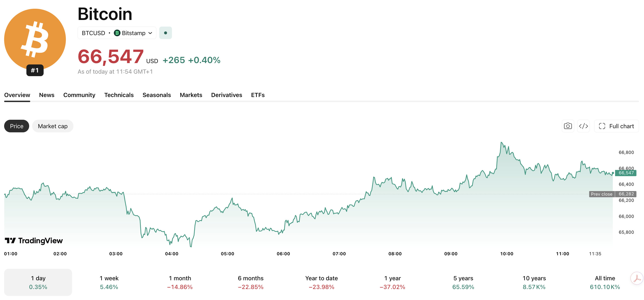Image resolution: width=644 pixels, height=300 pixels.
Task: Click the TradingView logo on chart
Action: click(34, 241)
